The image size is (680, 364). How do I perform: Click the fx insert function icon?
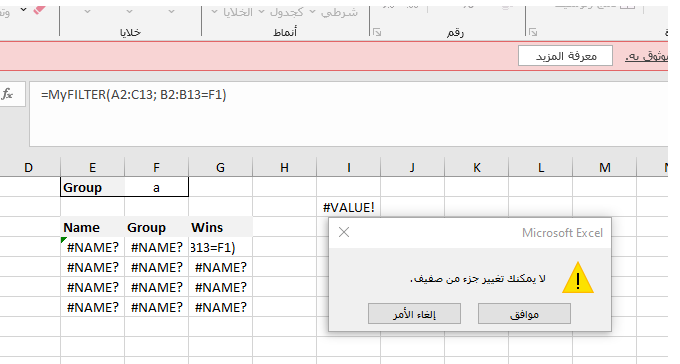pos(7,94)
